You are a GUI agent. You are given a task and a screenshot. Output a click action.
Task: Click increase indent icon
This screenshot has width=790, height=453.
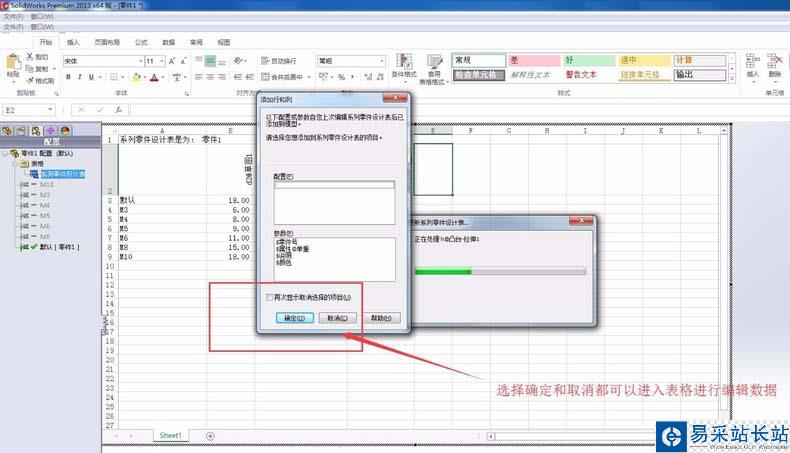click(x=249, y=77)
